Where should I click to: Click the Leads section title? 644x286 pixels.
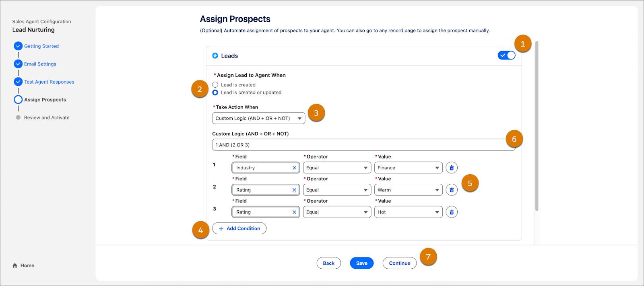(229, 56)
